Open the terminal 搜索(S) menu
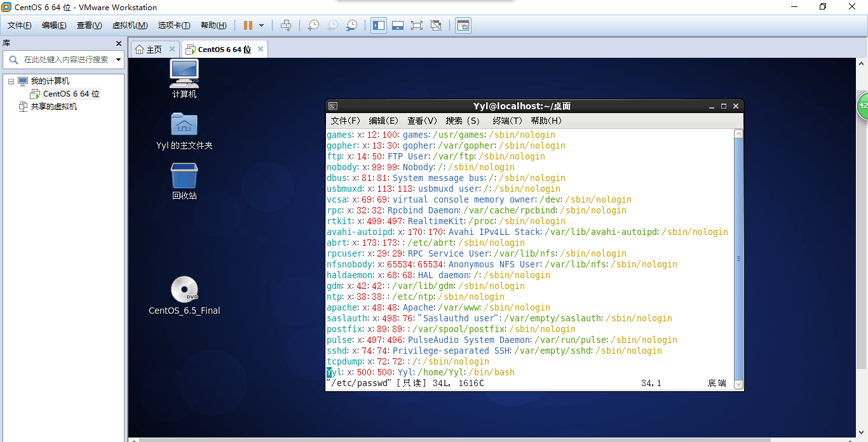 463,121
